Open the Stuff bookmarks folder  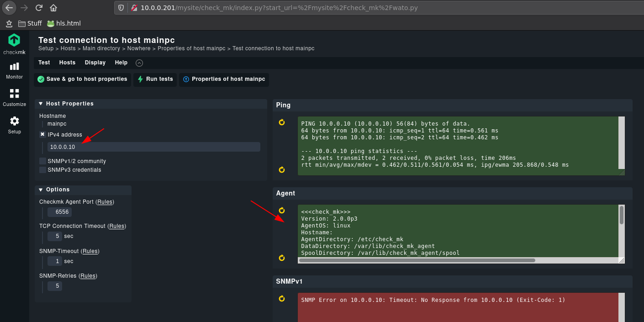[x=30, y=23]
